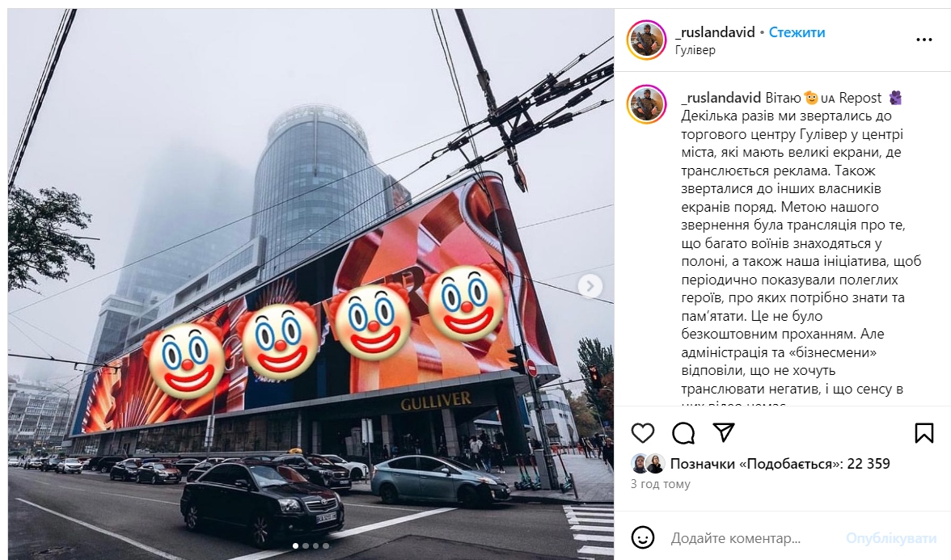Click the 3 год тому timestamp
The image size is (951, 560).
click(x=661, y=483)
